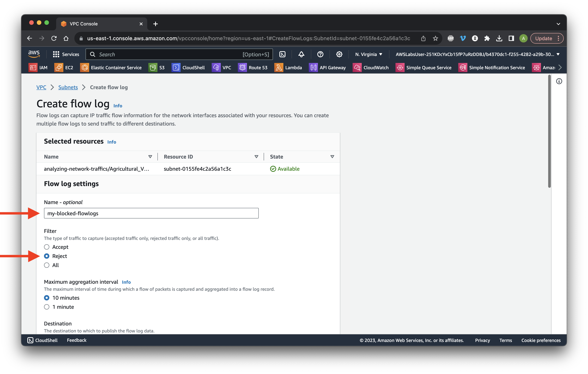Open Simple Notification Service shortcut
588x374 pixels.
pos(492,68)
